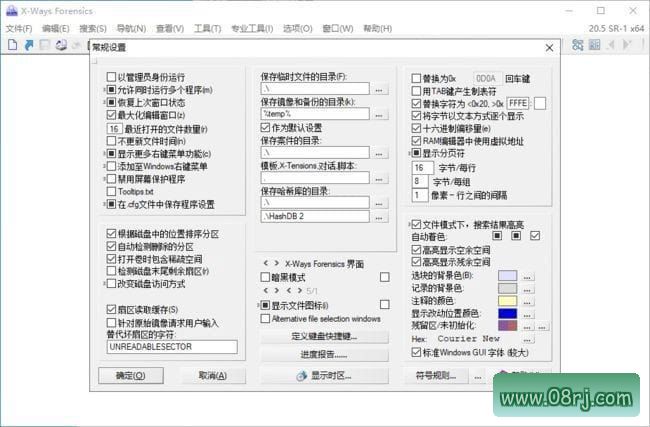This screenshot has height=427, width=650.
Task: Open picker for 选块的背景色 color
Action: (x=527, y=277)
